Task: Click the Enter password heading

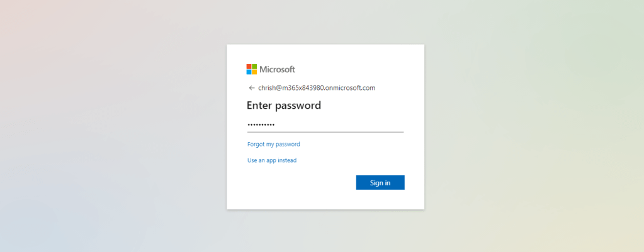Action: click(x=284, y=106)
